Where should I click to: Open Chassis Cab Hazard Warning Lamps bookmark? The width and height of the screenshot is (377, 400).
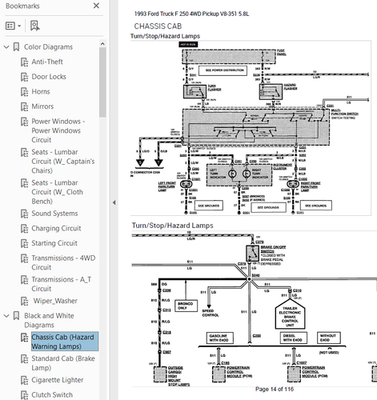(65, 342)
